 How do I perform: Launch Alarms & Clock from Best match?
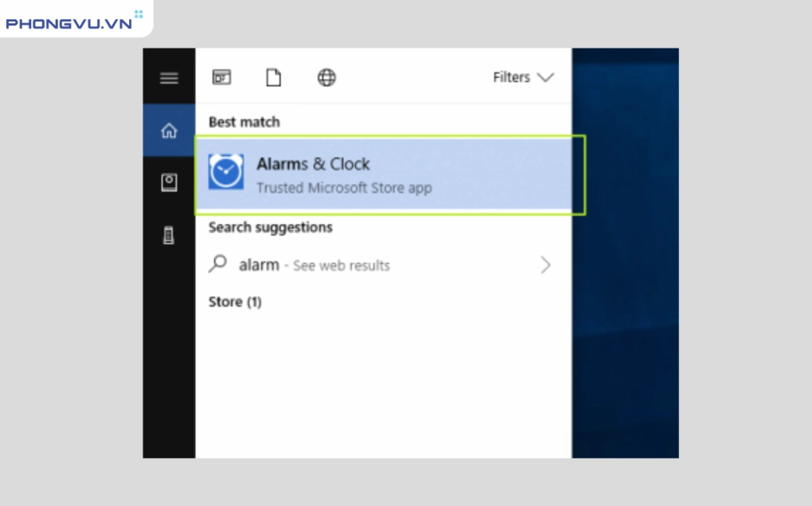tap(313, 165)
